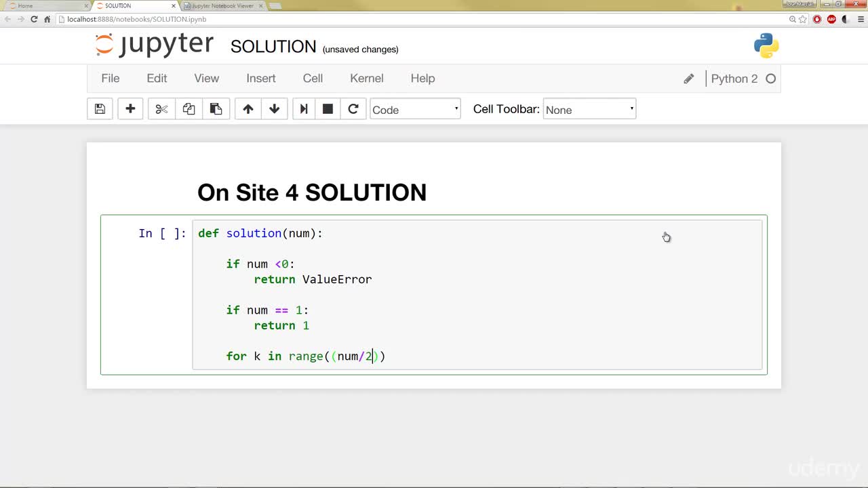Rename the notebook by clicking the SOLUTION title
868x488 pixels.
(x=273, y=47)
